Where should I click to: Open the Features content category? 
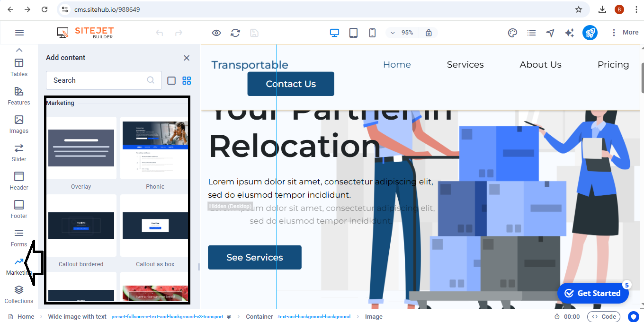(19, 96)
